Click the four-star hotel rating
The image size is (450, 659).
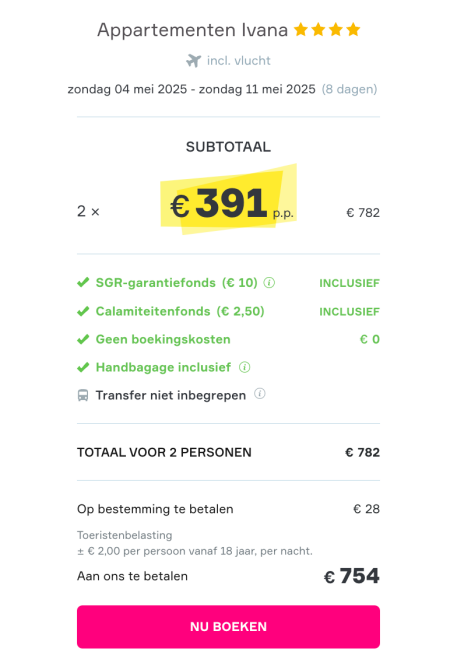[x=327, y=30]
